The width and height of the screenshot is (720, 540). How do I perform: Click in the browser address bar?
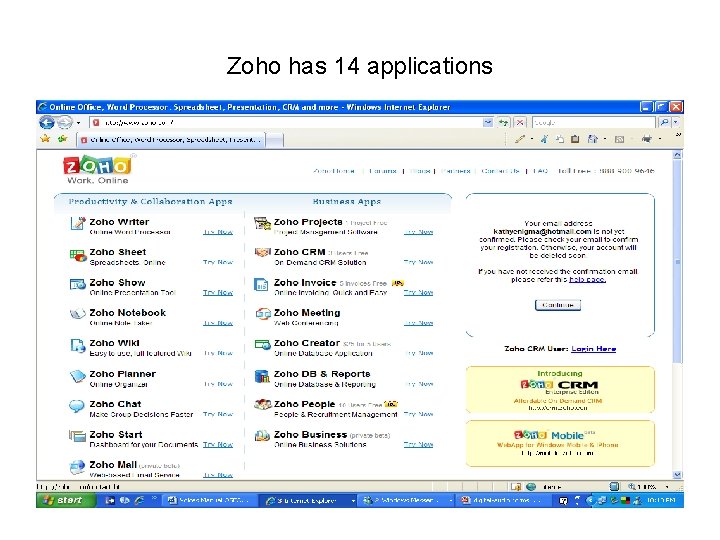coord(287,123)
